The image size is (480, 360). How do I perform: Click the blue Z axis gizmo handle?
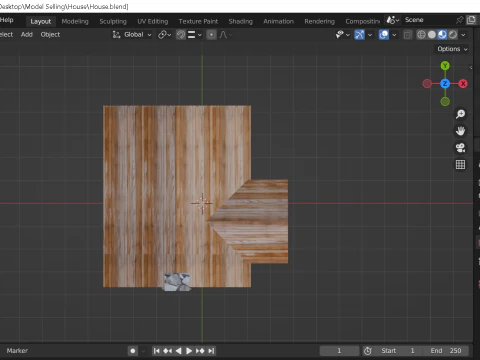tap(445, 84)
